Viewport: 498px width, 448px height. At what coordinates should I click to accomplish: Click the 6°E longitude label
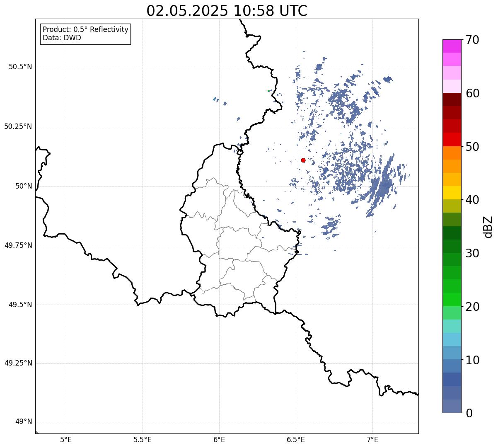click(x=219, y=440)
